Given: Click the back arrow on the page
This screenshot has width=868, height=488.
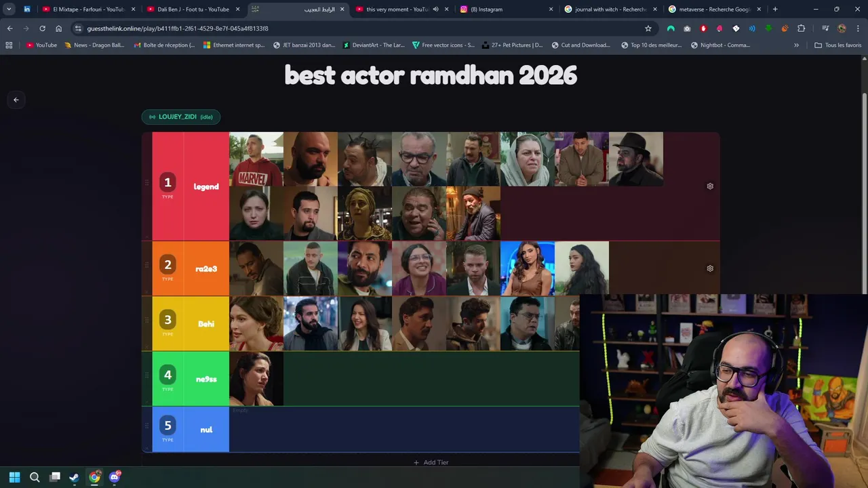Looking at the screenshot, I should [16, 100].
